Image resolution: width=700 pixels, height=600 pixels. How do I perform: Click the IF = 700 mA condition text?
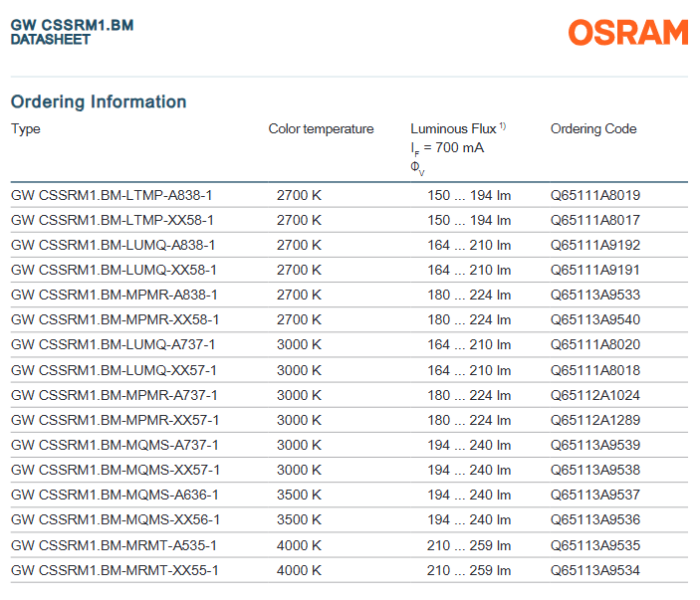447,148
